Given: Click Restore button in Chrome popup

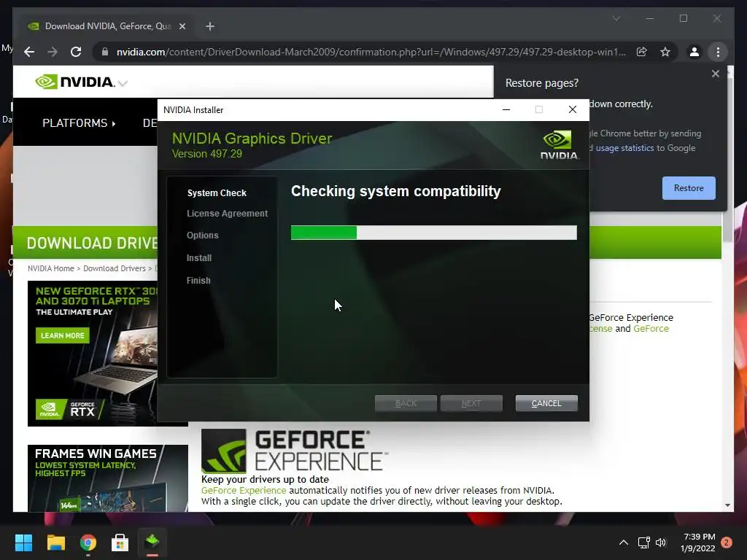Looking at the screenshot, I should 689,188.
